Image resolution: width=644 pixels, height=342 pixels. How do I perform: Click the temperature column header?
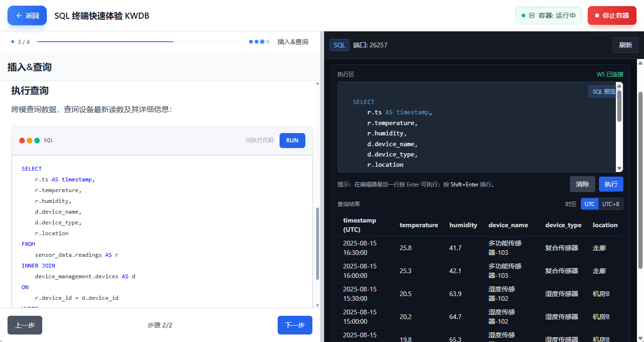(419, 225)
